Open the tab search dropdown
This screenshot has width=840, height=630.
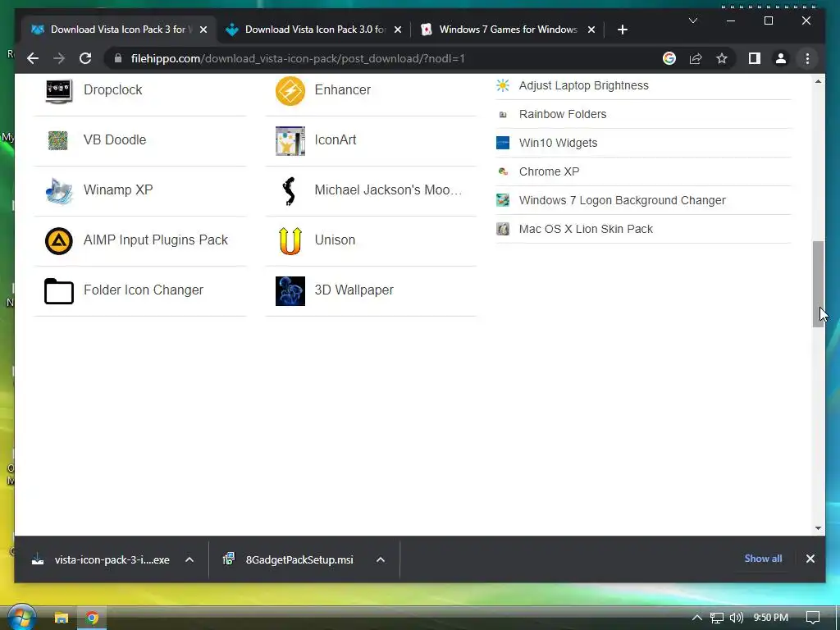click(692, 21)
